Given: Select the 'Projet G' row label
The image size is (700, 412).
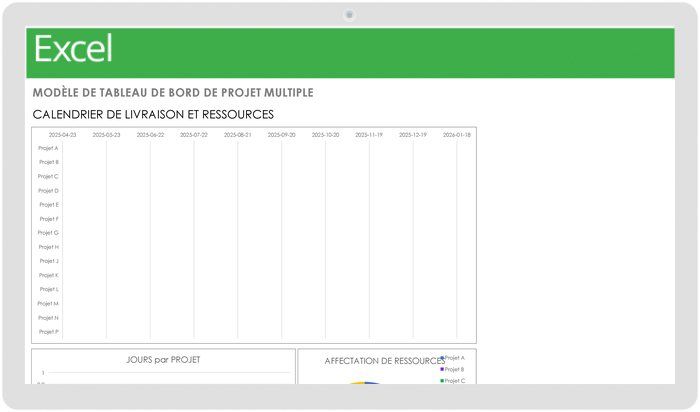Looking at the screenshot, I should pos(48,233).
